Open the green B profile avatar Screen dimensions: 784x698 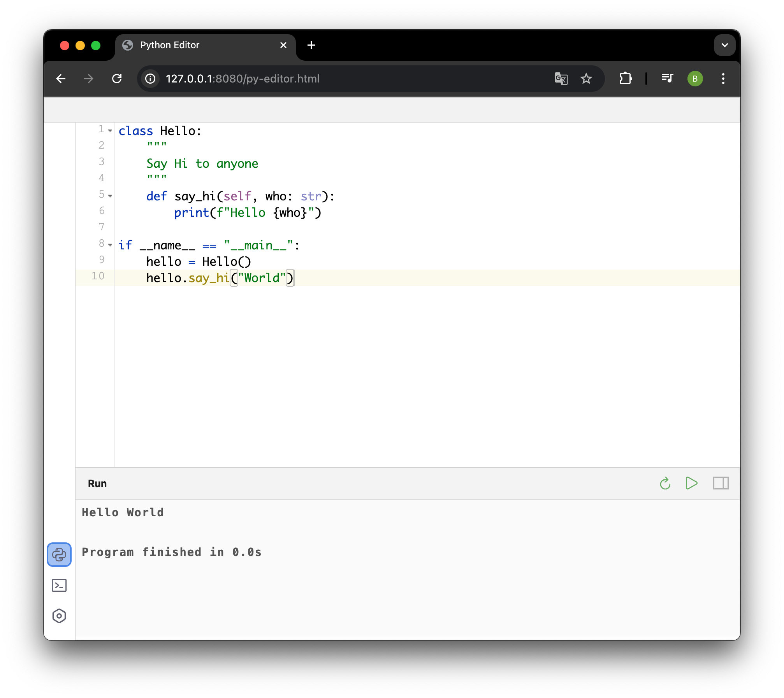(695, 79)
